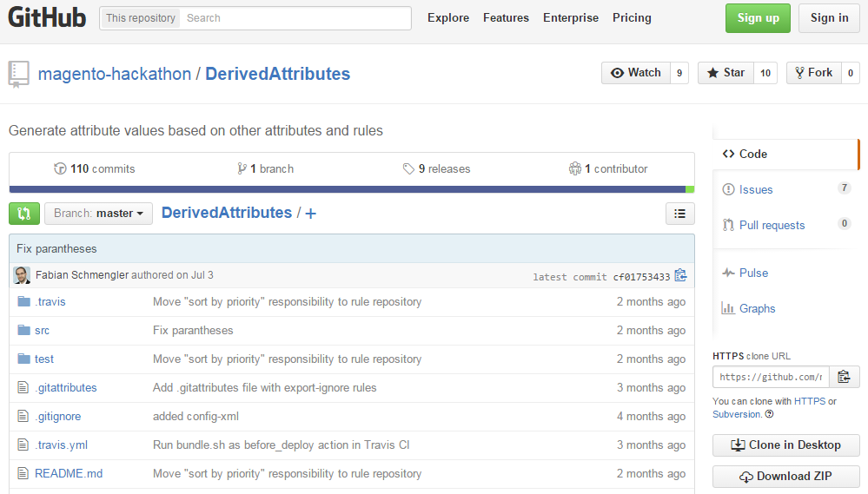Viewport: 868px width, 494px height.
Task: Open the src folder icon
Action: (x=23, y=330)
